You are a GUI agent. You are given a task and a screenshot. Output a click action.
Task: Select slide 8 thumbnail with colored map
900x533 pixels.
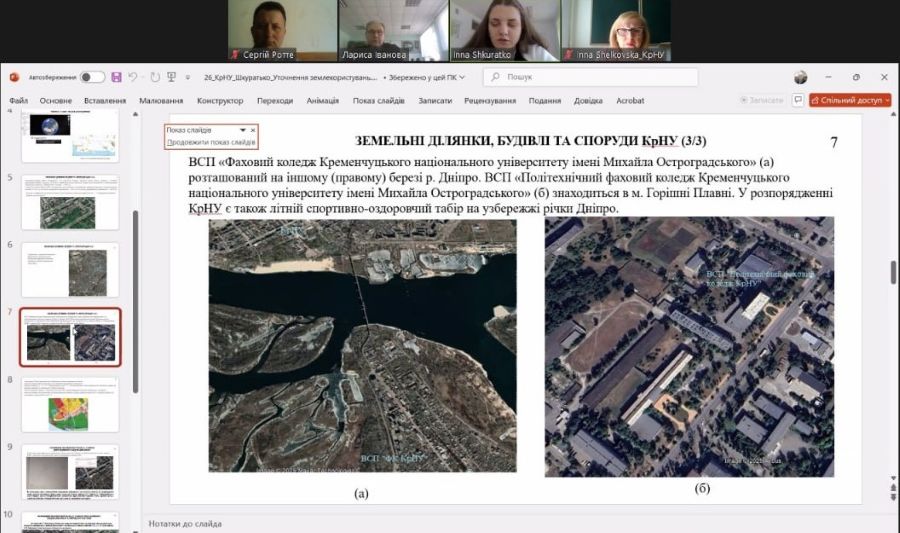(71, 404)
